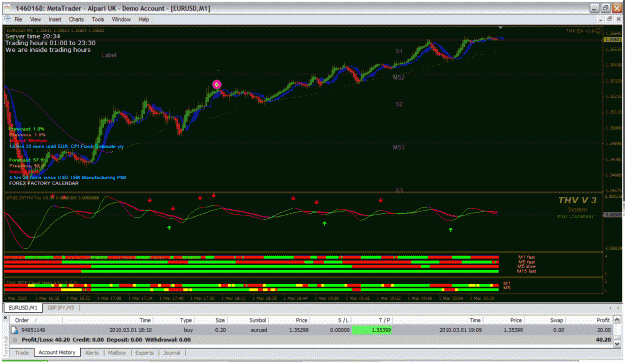Select the magenta circle marker on the chart
This screenshot has width=625, height=362.
tap(216, 84)
